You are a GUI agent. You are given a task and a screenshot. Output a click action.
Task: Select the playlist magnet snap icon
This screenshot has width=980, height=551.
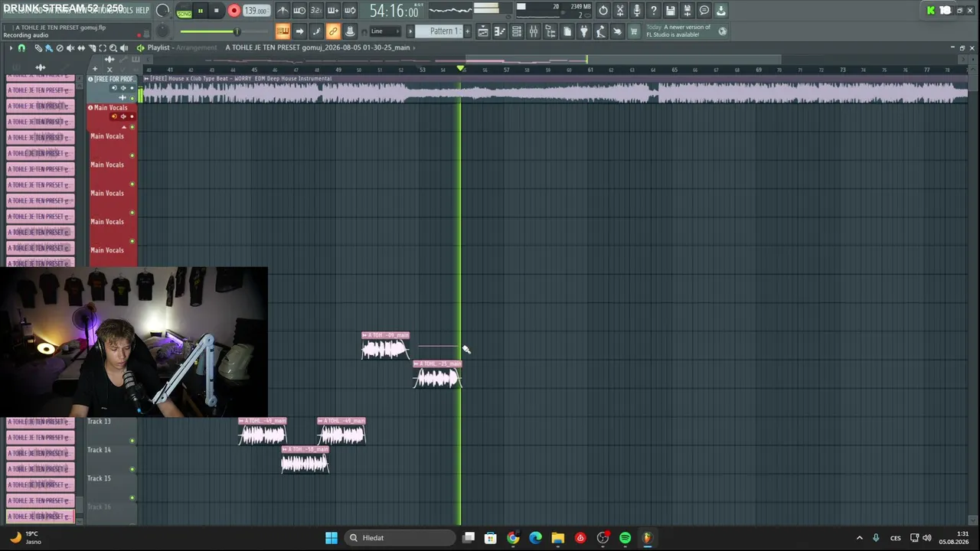tap(21, 47)
